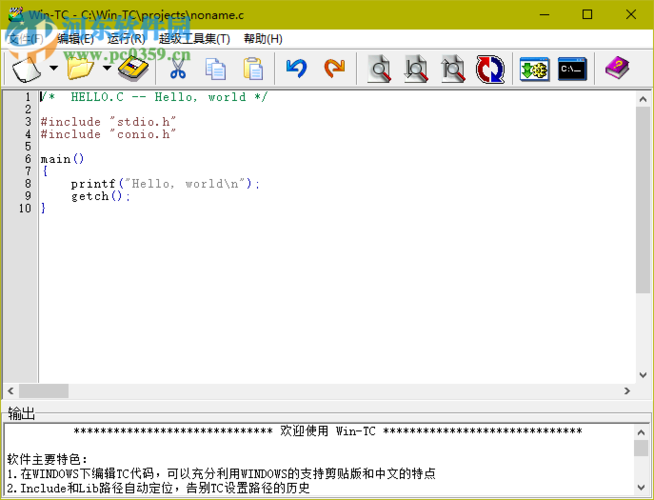Redo the edit with orange arrow
Viewport: 654px width, 500px height.
tap(335, 69)
